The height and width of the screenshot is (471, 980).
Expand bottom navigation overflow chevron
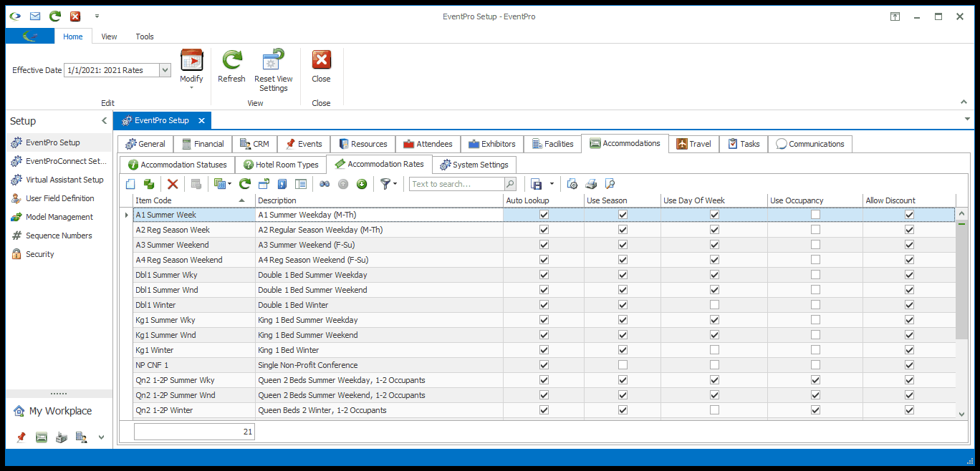[101, 437]
